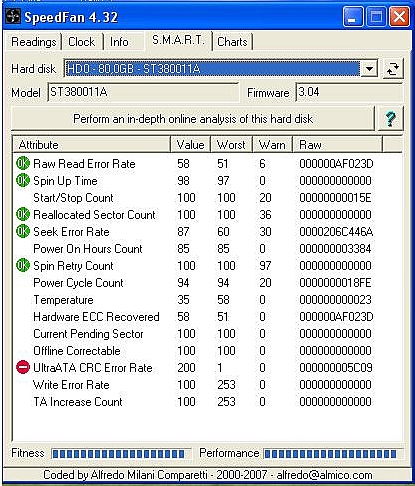Select the S.M.A.R.T. tab
The height and width of the screenshot is (486, 415).
[178, 40]
